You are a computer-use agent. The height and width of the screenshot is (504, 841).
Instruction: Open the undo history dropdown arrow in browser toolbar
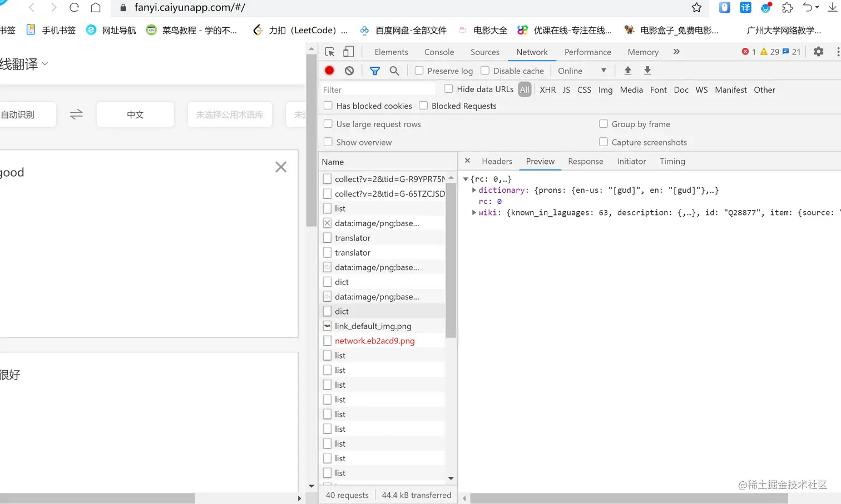coord(817,8)
